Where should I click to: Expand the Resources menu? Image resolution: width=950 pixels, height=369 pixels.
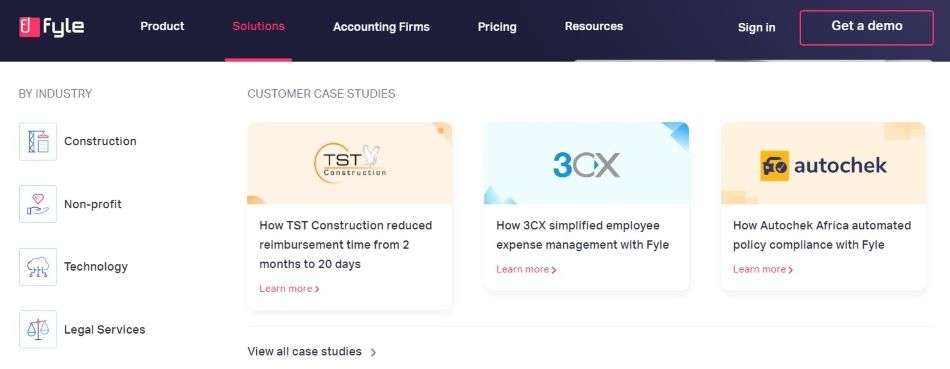(x=594, y=27)
